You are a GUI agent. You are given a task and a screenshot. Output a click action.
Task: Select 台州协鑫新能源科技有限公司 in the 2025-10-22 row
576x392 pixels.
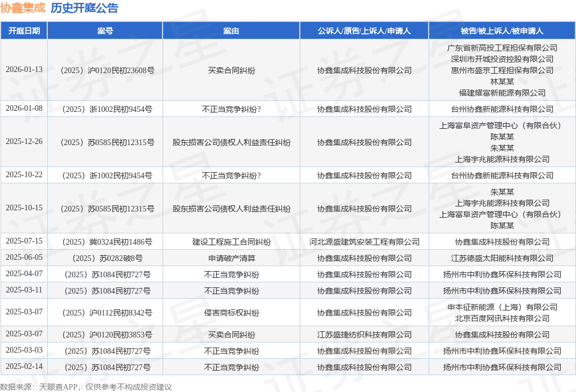pos(502,175)
